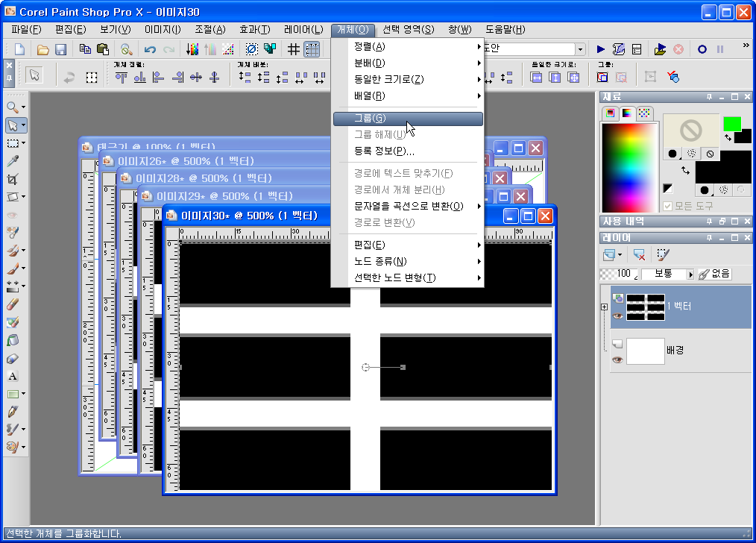Pick a color from the rainbow palette

[x=630, y=167]
